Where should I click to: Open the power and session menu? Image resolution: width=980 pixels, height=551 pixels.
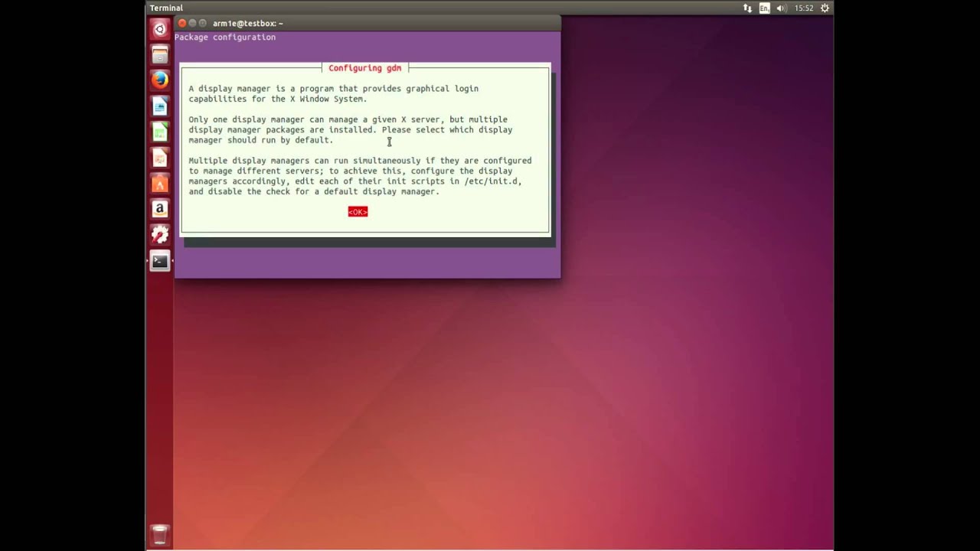pyautogui.click(x=825, y=8)
